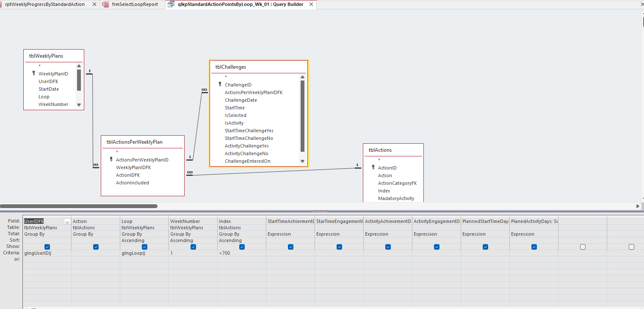This screenshot has width=644, height=309.
Task: Click the form icon on the frmSelectLoopReport tab
Action: coord(105,4)
